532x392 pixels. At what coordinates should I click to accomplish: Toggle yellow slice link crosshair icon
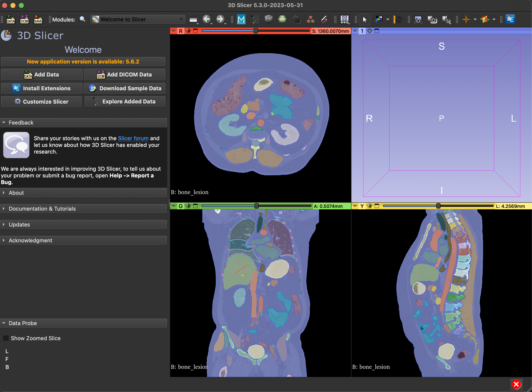369,206
